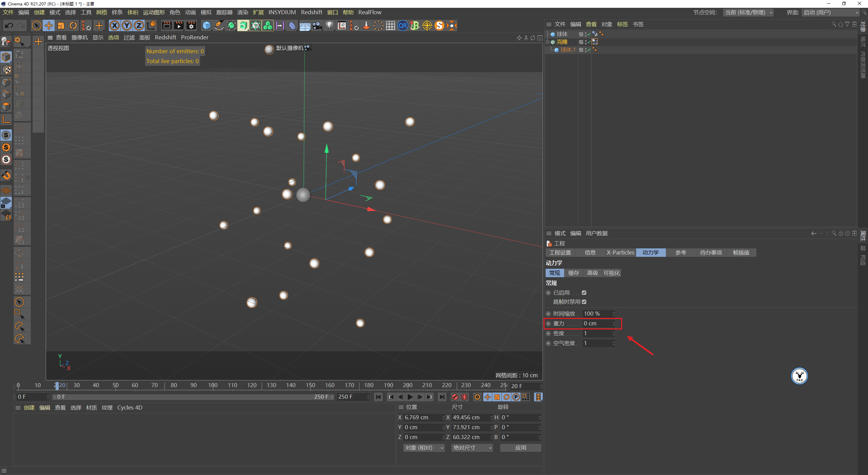
Task: Open the Cube primitive object icon
Action: [x=206, y=25]
